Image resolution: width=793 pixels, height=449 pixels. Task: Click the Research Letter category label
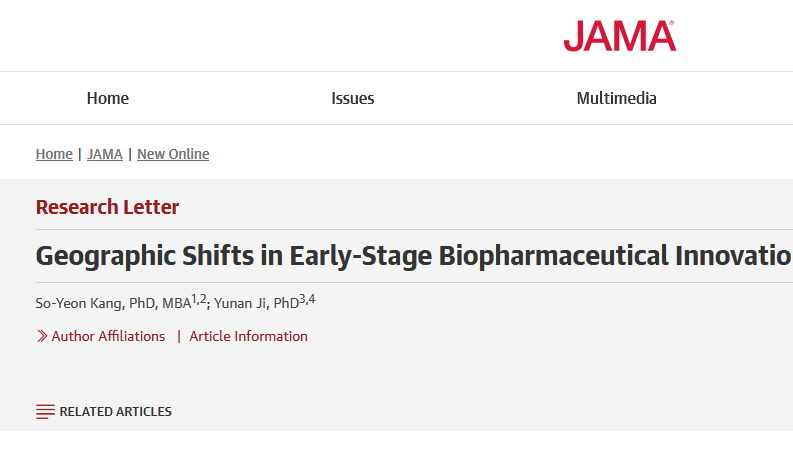click(107, 207)
